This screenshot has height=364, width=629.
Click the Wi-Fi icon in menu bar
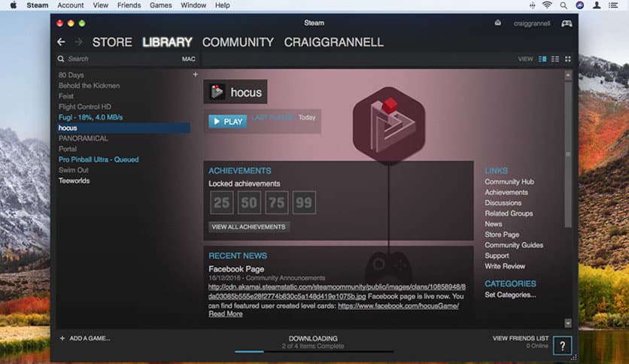pyautogui.click(x=547, y=5)
